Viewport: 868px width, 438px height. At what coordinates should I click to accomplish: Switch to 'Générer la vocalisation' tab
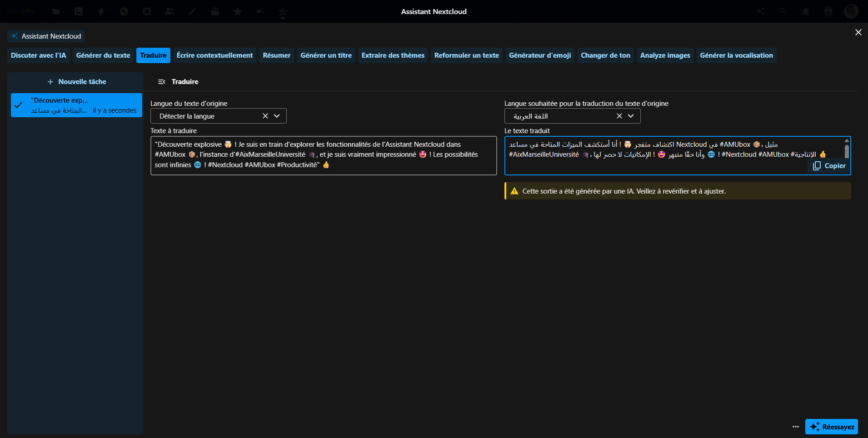click(736, 55)
